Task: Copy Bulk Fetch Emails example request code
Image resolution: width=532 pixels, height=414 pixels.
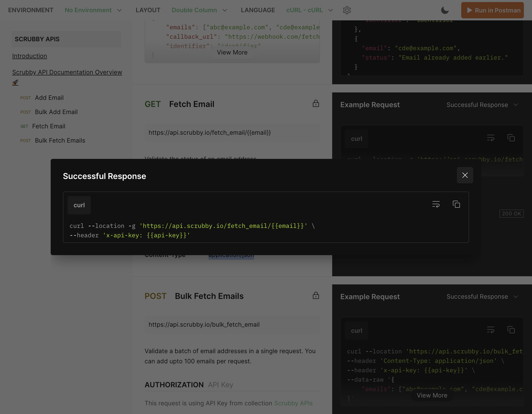Action: [x=511, y=330]
